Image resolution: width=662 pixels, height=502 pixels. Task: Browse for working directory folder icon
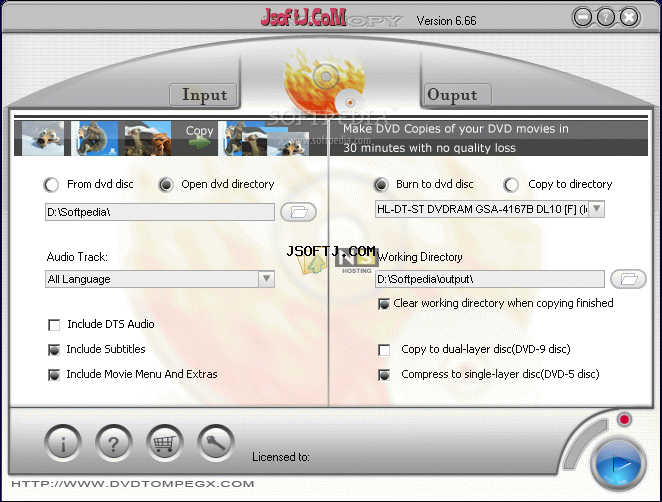628,279
